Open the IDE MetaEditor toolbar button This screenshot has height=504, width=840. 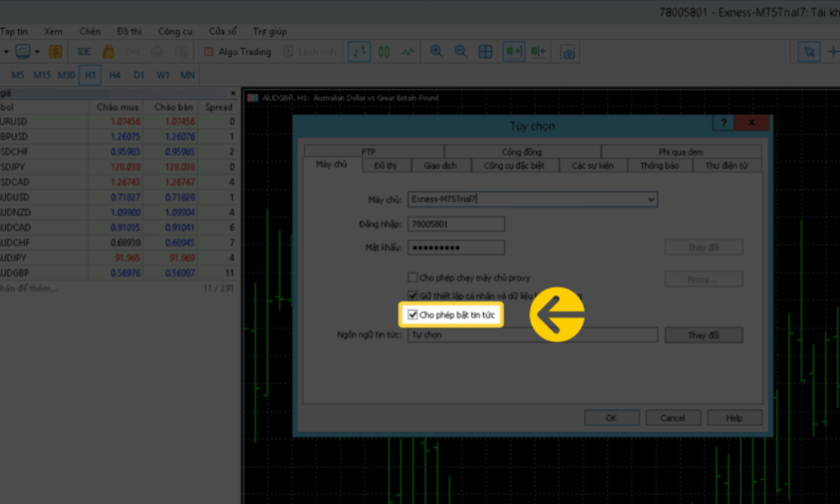coord(84,52)
